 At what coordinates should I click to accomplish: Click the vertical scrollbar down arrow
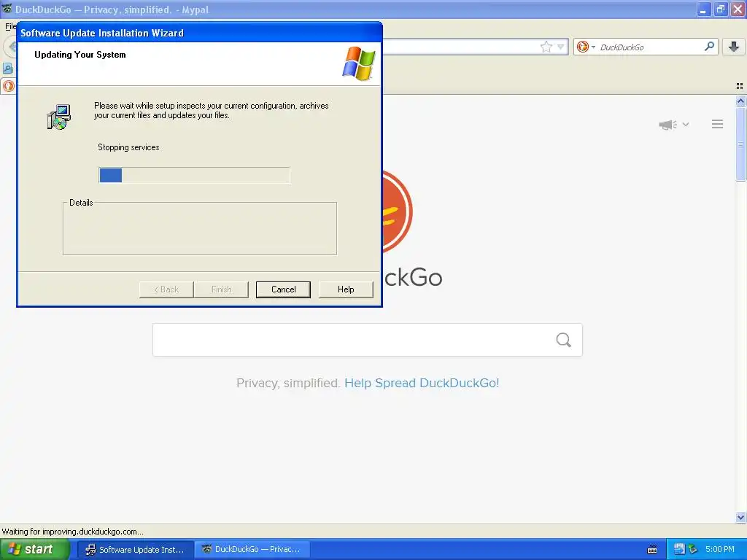740,517
